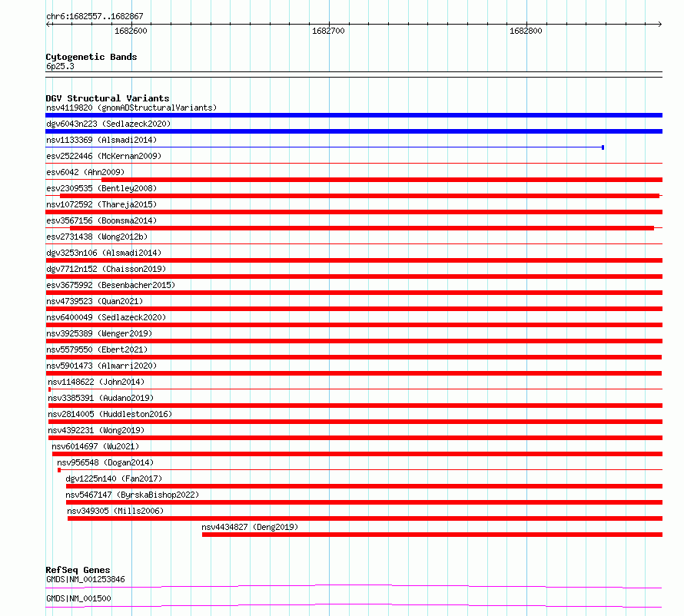The height and width of the screenshot is (616, 684).
Task: Select the dgv6043n223 (Sedlazeck2020) variant label
Action: pos(108,124)
